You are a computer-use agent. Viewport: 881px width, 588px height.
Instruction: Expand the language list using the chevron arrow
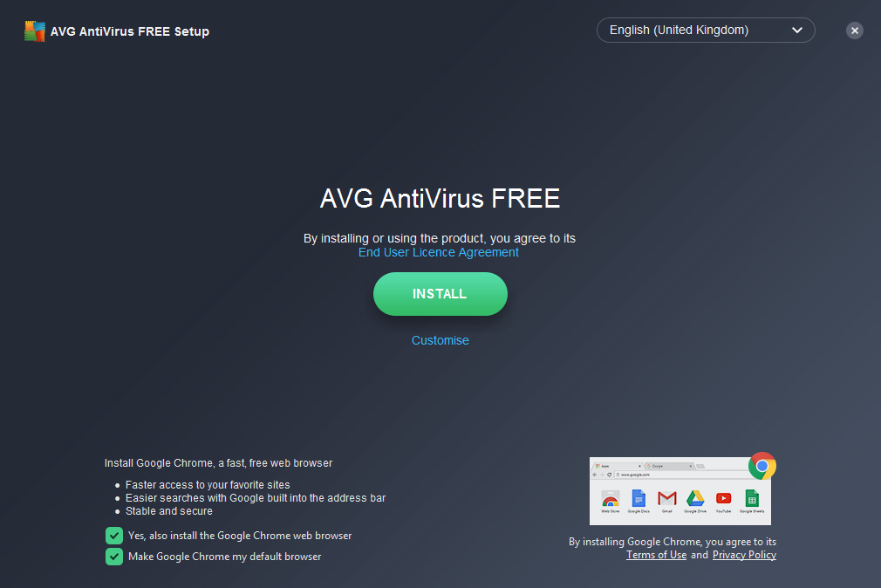796,31
